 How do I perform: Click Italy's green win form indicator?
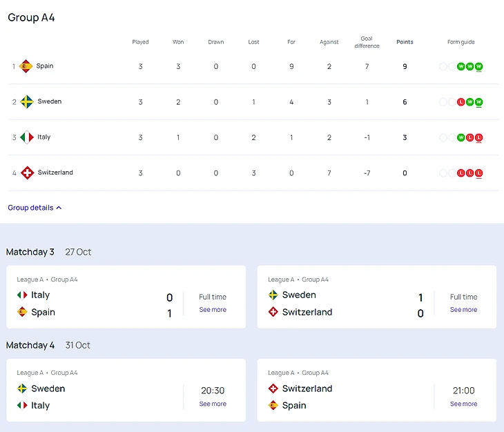461,138
